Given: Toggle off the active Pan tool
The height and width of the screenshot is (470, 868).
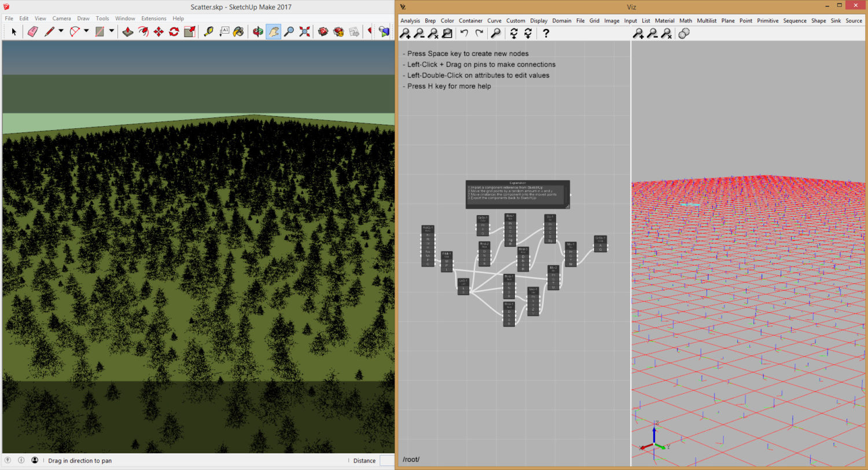Looking at the screenshot, I should pos(273,32).
